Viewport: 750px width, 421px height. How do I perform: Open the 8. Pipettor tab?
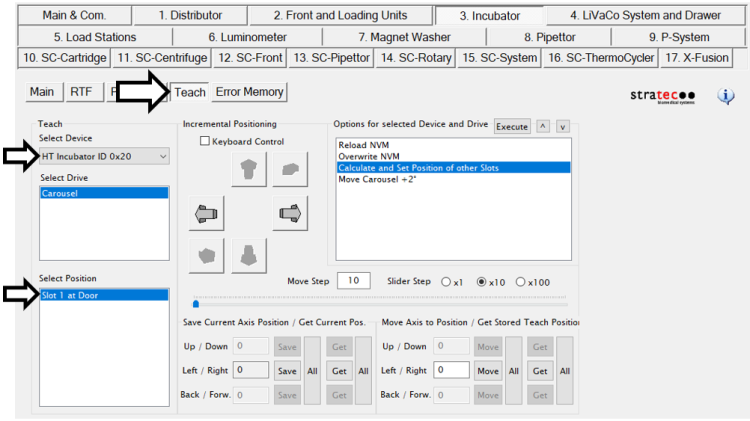tap(549, 37)
